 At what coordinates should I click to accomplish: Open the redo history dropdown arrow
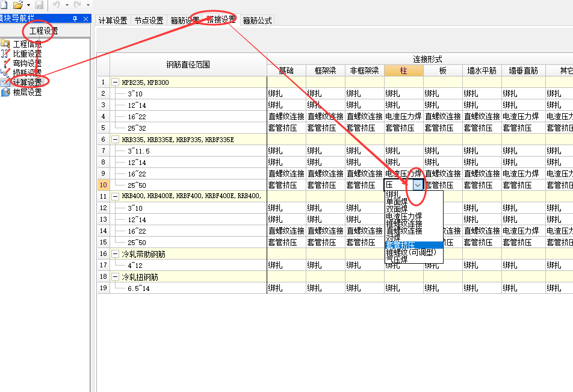click(x=88, y=5)
